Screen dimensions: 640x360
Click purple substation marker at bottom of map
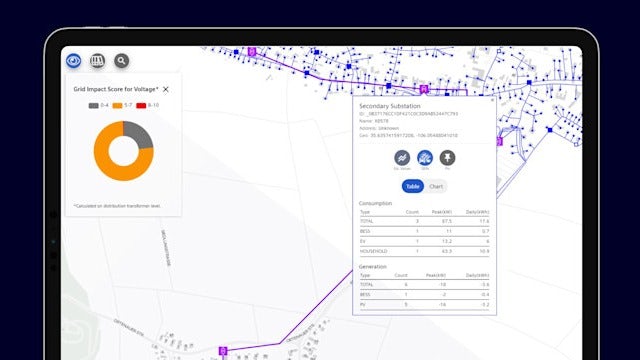(x=223, y=351)
